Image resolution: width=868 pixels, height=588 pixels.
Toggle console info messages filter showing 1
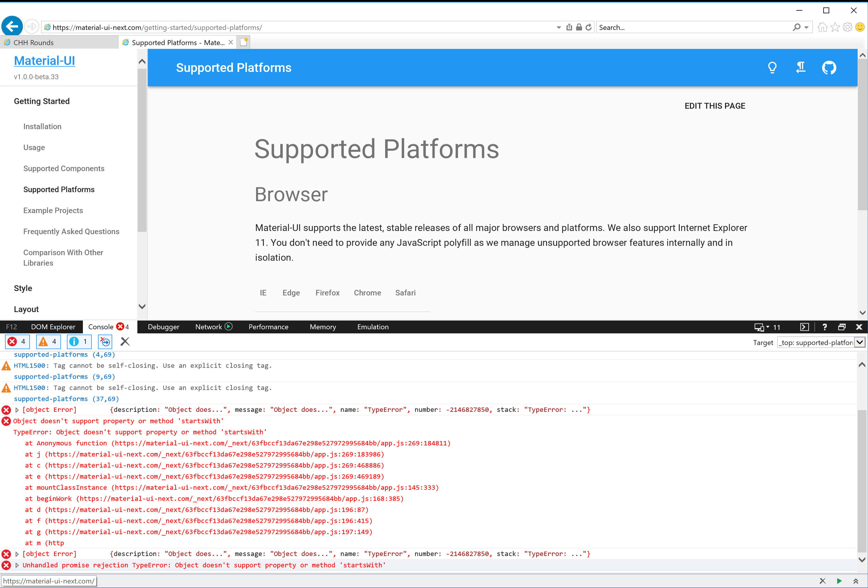(x=79, y=341)
